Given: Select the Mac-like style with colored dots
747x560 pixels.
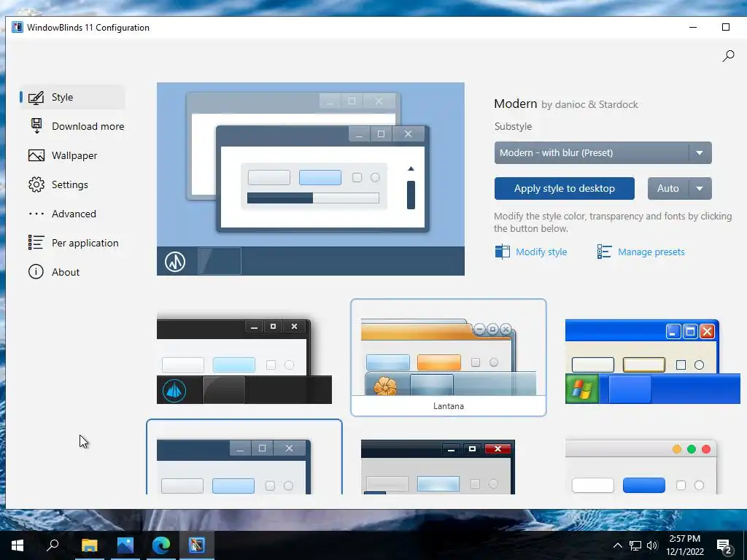Looking at the screenshot, I should click(640, 467).
